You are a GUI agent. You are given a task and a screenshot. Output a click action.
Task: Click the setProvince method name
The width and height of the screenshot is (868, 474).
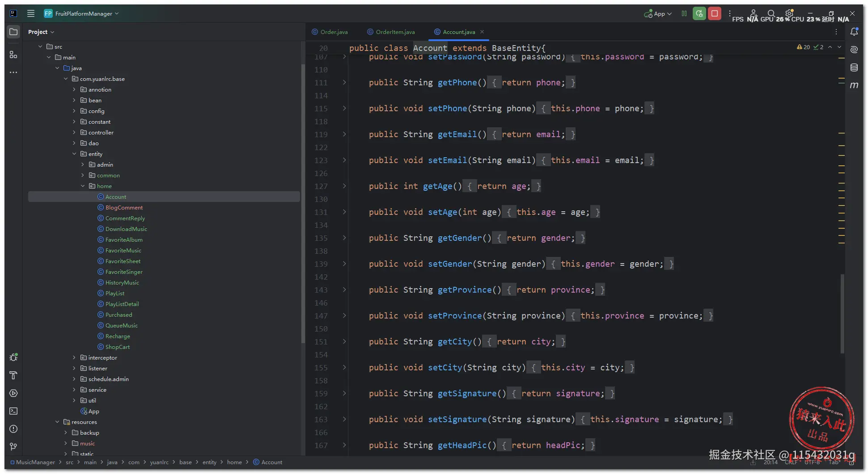[x=455, y=316]
